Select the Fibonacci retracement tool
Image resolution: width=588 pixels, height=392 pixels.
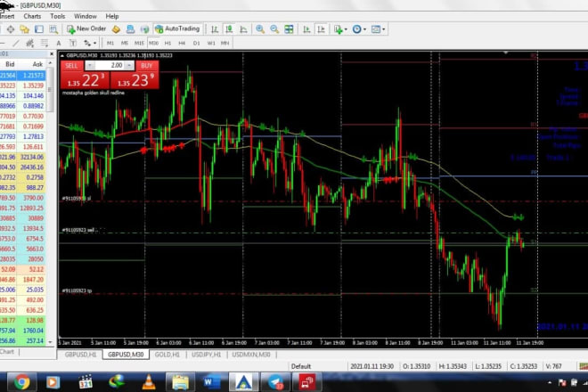click(x=45, y=43)
